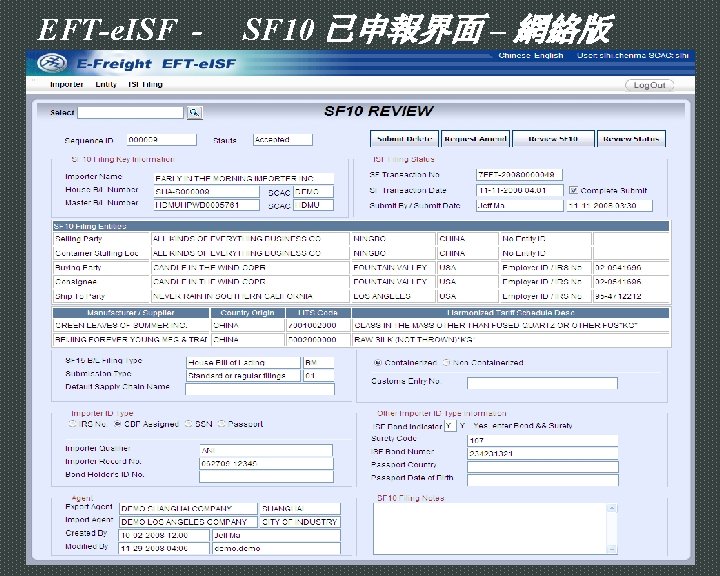720x576 pixels.
Task: Click Created By Jeff Ma field
Action: [276, 535]
